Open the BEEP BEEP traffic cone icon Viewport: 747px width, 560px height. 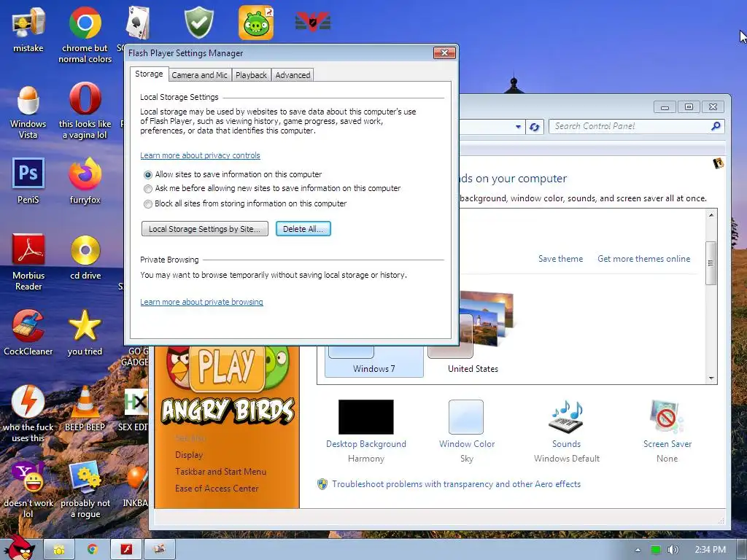(x=85, y=402)
